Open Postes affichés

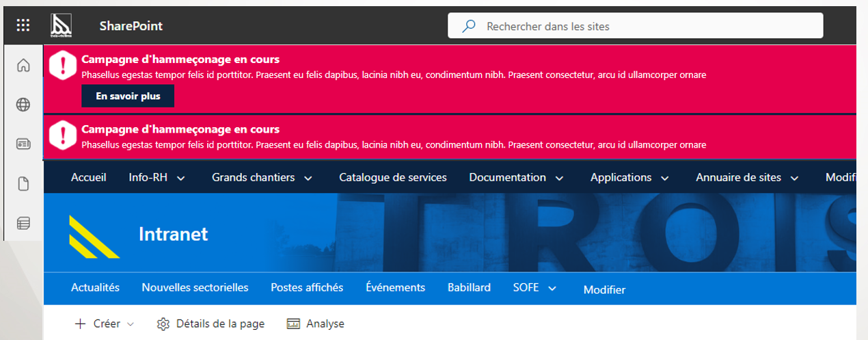coord(307,287)
